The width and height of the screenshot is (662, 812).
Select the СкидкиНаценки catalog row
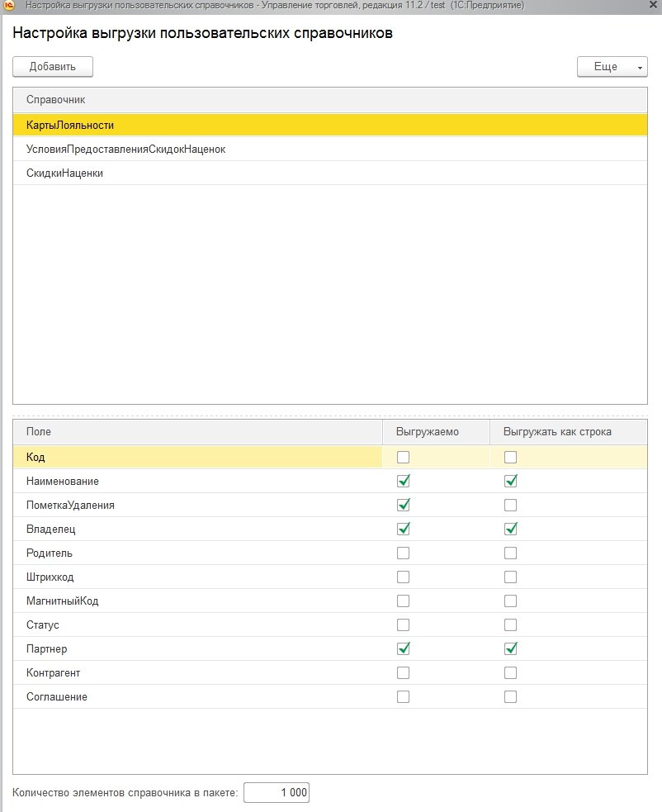pyautogui.click(x=330, y=173)
